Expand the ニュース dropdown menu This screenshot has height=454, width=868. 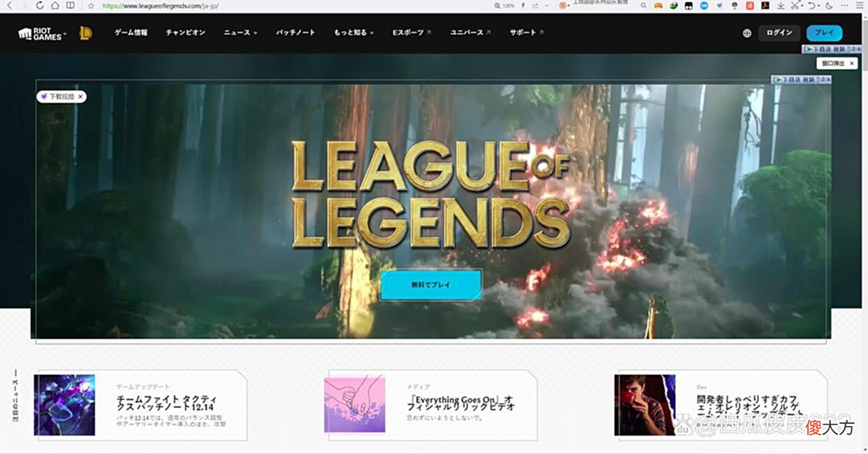[240, 32]
